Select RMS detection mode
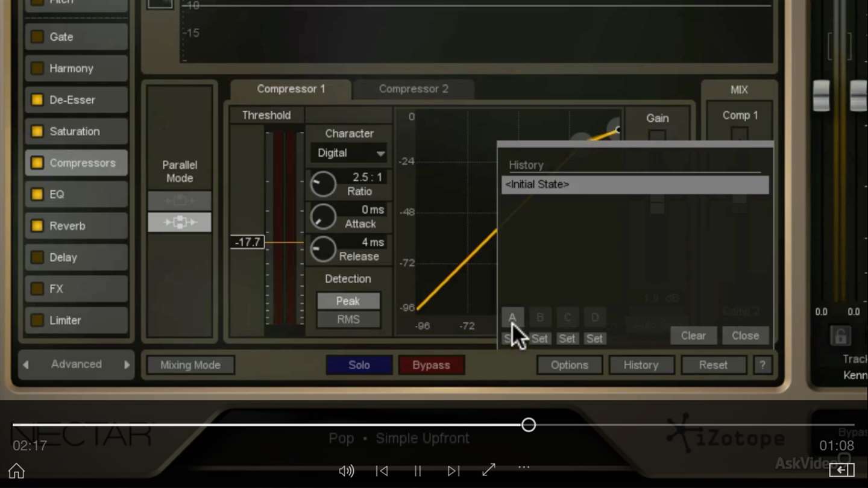 pyautogui.click(x=348, y=319)
